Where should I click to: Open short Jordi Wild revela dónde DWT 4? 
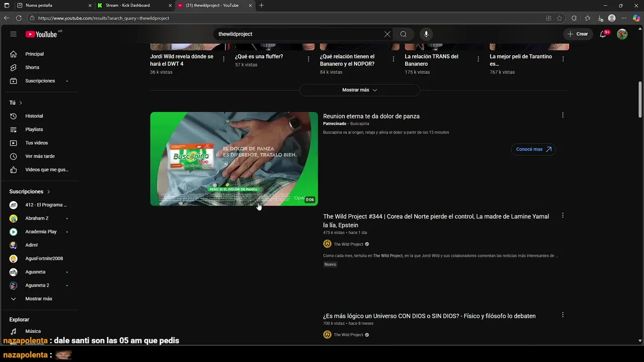[x=182, y=60]
